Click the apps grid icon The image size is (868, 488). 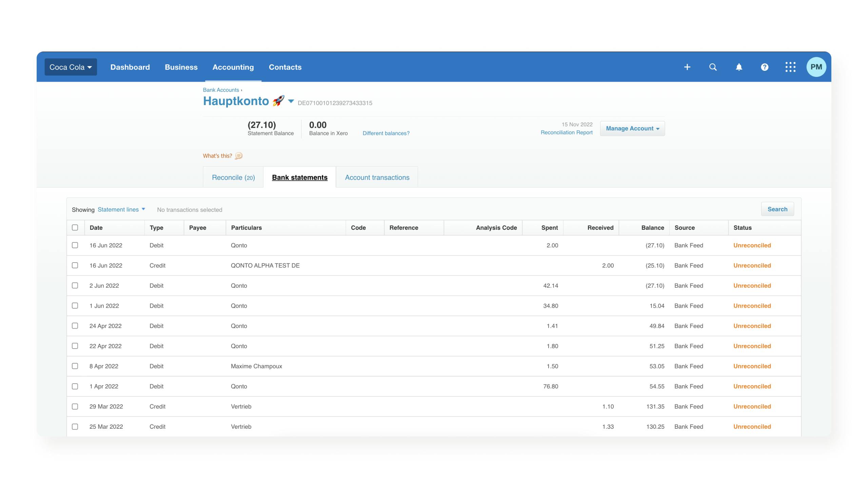791,67
